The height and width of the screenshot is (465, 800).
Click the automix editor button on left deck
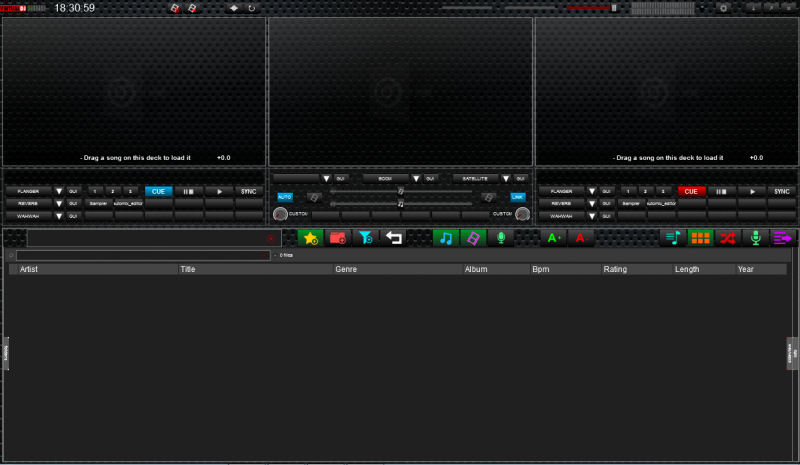pyautogui.click(x=128, y=204)
